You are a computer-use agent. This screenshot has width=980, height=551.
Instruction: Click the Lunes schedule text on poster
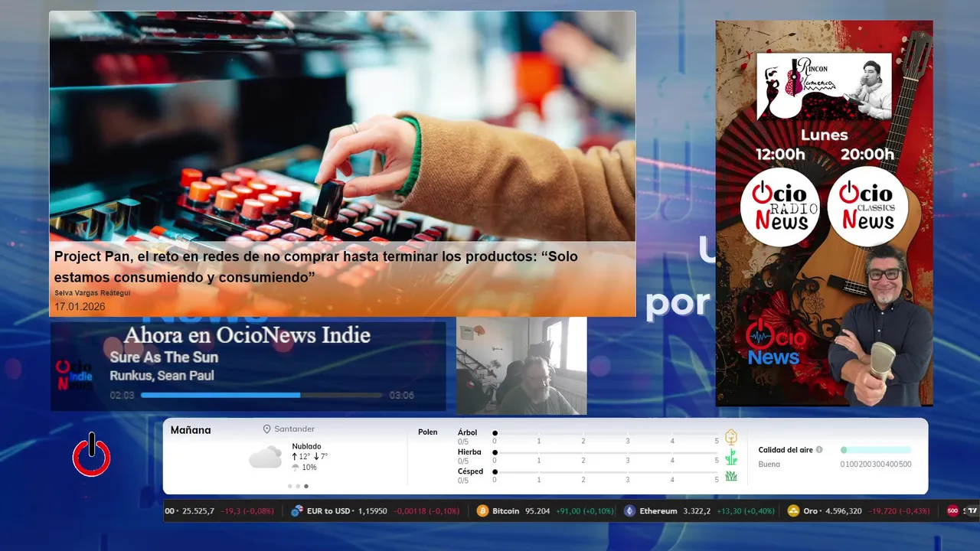(x=824, y=135)
